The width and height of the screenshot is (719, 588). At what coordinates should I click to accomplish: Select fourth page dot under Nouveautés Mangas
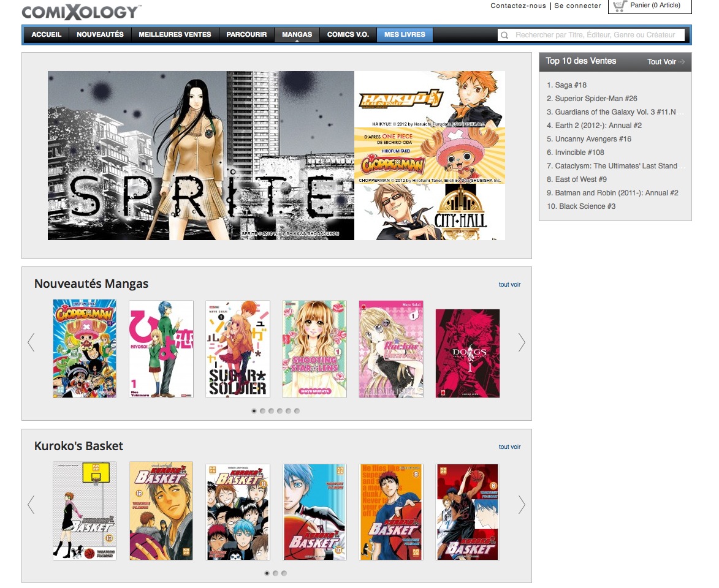click(280, 411)
